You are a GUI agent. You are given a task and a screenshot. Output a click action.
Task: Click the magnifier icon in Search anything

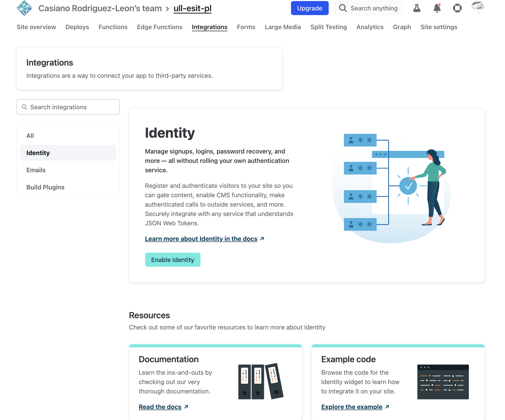tap(343, 8)
